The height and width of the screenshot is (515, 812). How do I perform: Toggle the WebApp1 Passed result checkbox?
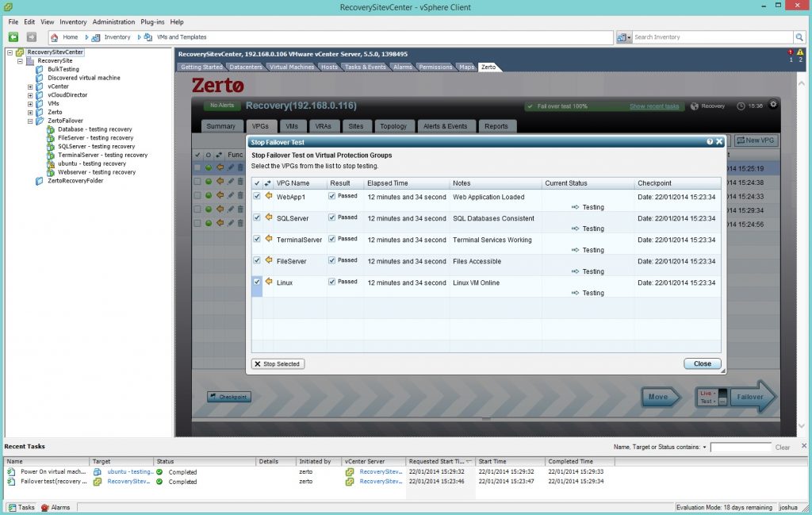332,196
